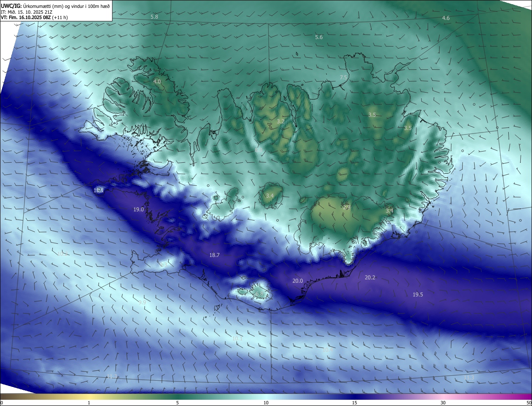
Task: Click the 30 tick on the color scale
Action: point(443,403)
